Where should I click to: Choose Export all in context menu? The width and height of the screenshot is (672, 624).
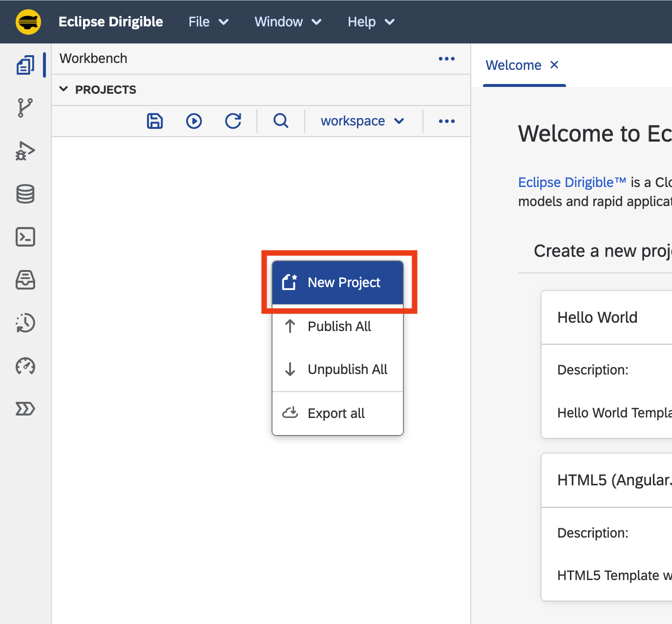click(x=337, y=413)
